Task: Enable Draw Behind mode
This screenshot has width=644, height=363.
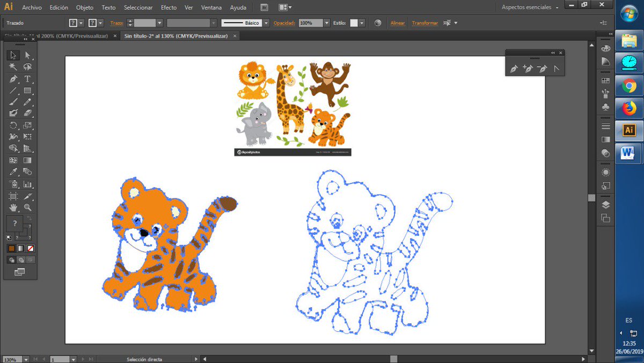Action: pos(21,260)
